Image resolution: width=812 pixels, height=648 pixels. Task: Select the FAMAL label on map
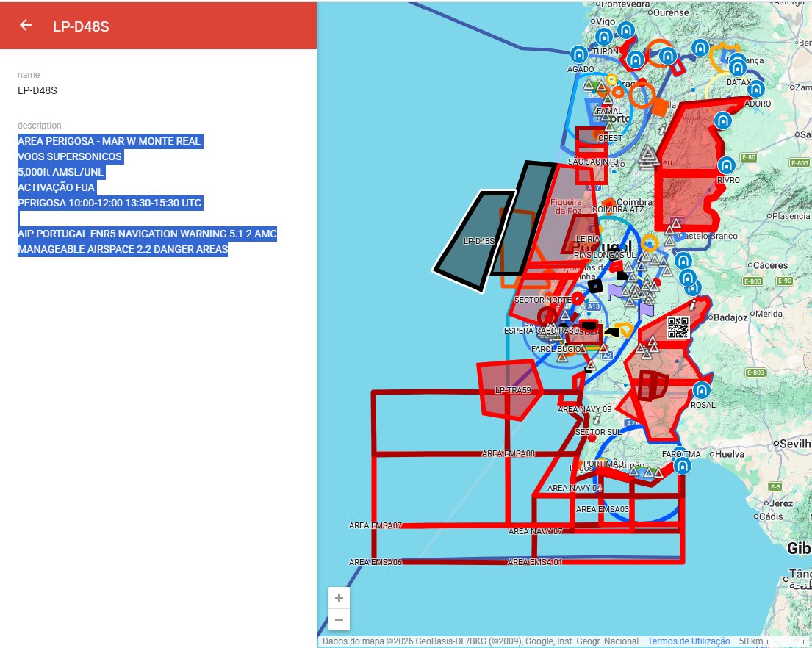[609, 111]
